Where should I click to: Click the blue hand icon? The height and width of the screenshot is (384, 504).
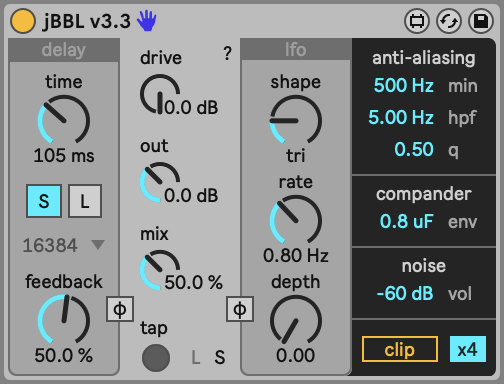click(x=147, y=21)
